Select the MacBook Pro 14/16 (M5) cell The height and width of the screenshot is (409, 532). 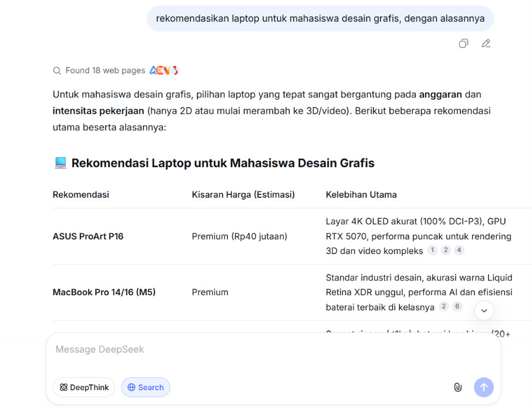(x=104, y=292)
